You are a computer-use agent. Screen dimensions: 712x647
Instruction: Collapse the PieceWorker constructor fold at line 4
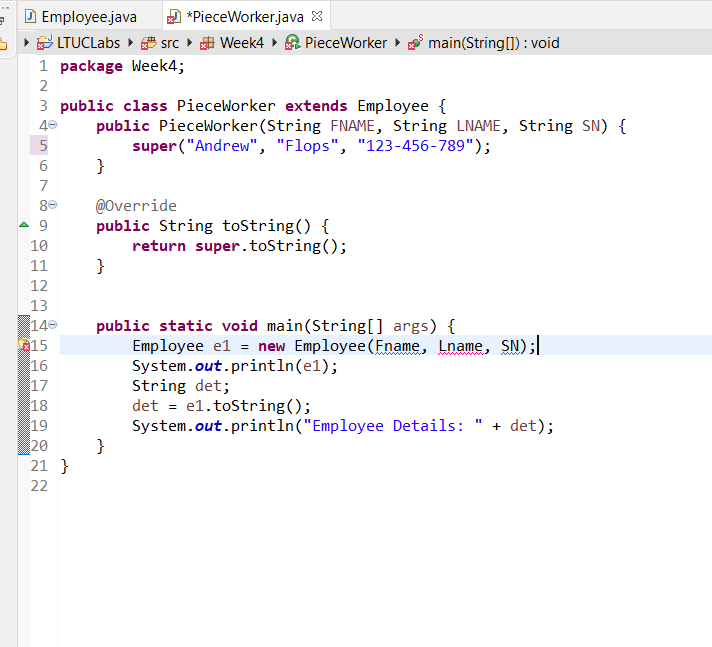pos(53,124)
